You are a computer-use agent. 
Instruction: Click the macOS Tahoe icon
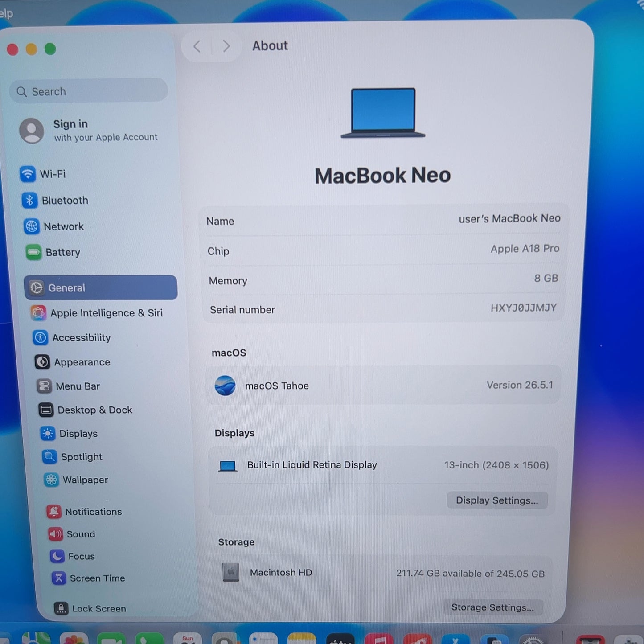coord(225,386)
